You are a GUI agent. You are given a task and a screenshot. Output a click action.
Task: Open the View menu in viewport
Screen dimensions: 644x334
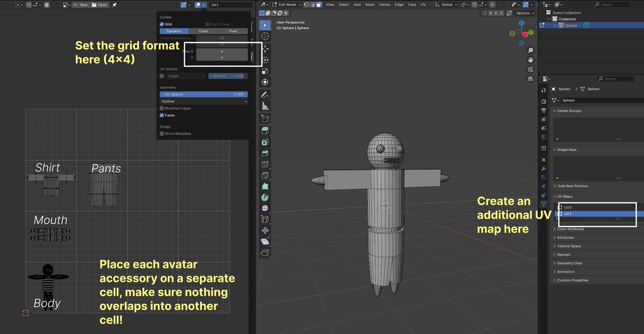pos(330,4)
